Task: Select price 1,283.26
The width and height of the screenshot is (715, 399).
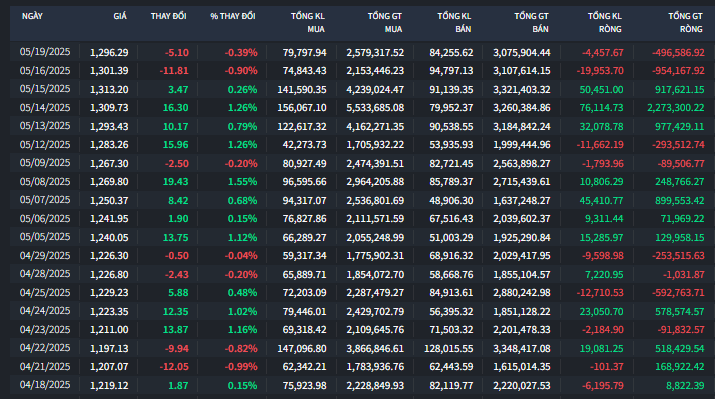Action: click(x=109, y=145)
